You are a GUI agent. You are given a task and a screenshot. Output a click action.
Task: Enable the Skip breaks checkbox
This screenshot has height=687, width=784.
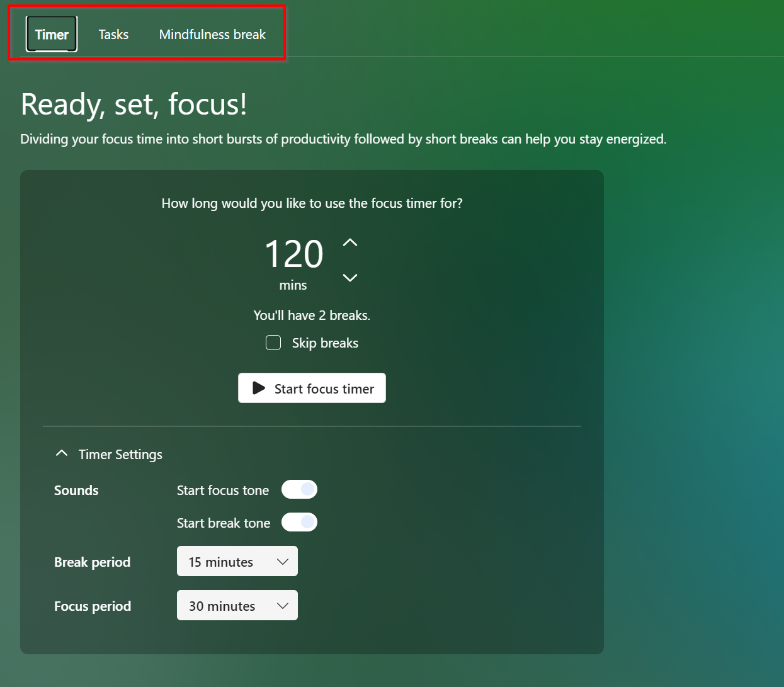(273, 343)
